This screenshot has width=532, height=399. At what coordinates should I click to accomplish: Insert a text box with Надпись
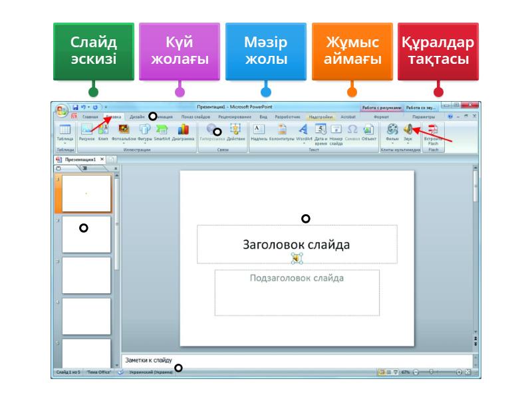259,132
